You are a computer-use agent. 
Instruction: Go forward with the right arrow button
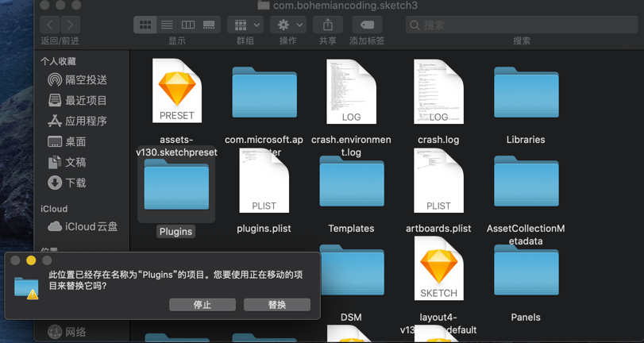click(70, 25)
